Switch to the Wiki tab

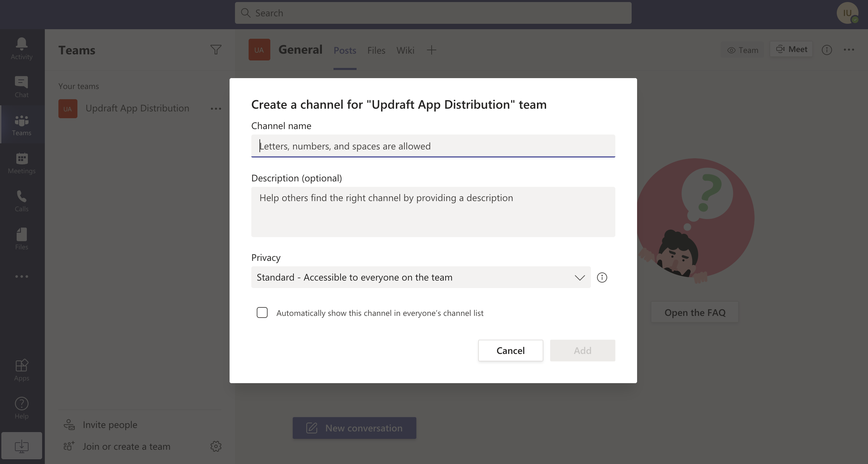(405, 50)
